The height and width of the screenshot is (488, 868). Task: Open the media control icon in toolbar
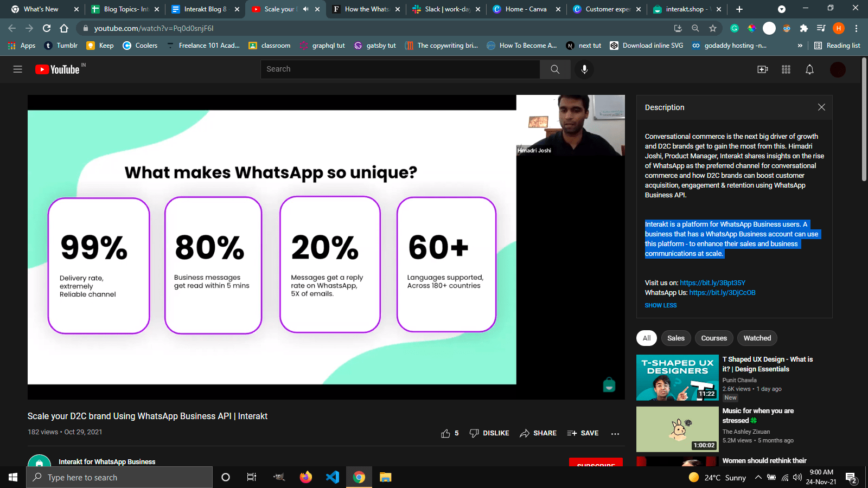[821, 28]
